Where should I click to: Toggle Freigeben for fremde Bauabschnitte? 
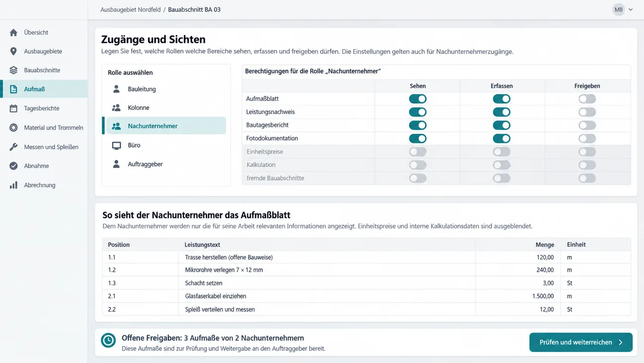[587, 178]
